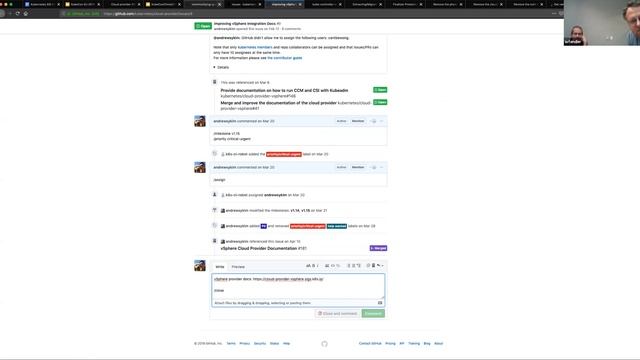Open the API footer link
Screen dimensions: 640x360
(x=402, y=344)
